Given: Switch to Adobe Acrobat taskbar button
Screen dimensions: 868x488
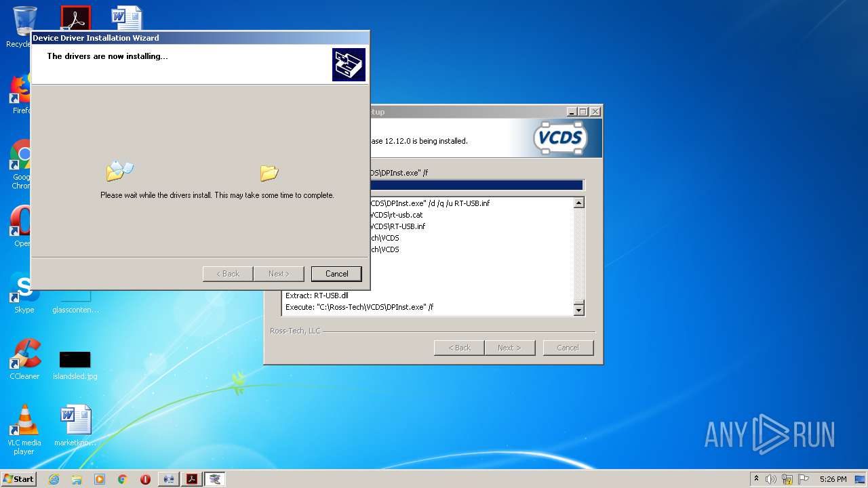Looking at the screenshot, I should point(192,479).
